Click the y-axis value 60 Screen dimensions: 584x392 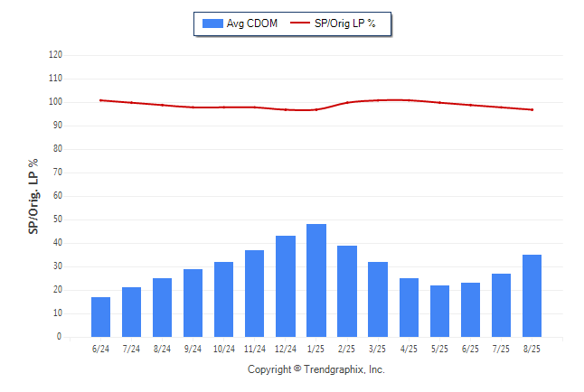click(x=58, y=195)
